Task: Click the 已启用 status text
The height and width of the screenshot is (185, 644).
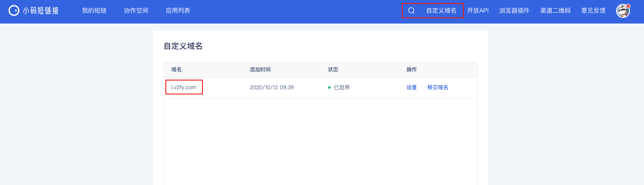Action: pyautogui.click(x=342, y=87)
